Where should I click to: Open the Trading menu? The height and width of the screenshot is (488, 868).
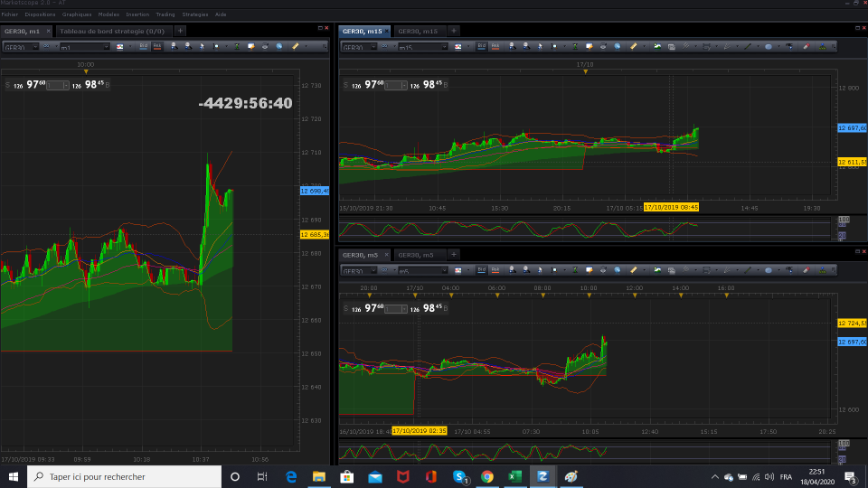coord(165,14)
